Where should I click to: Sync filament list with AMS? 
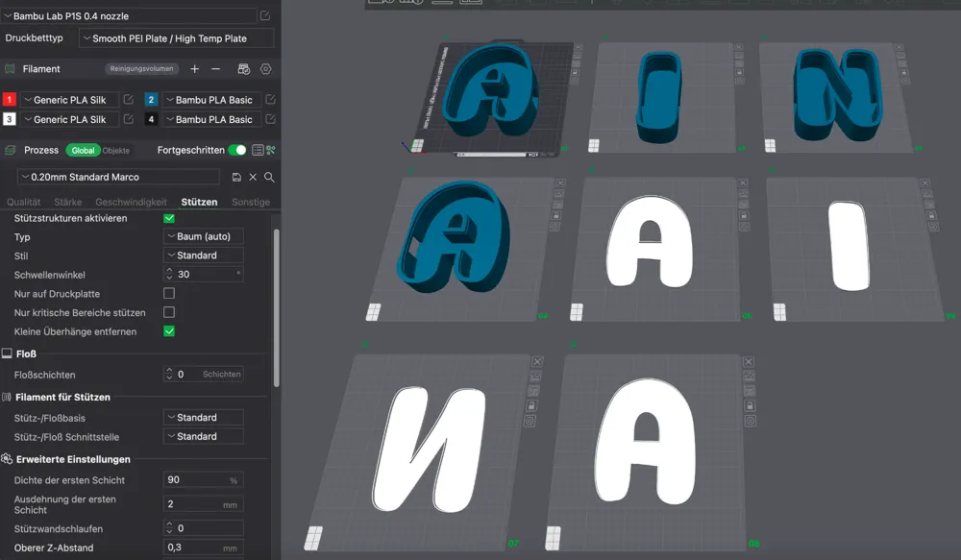(244, 69)
